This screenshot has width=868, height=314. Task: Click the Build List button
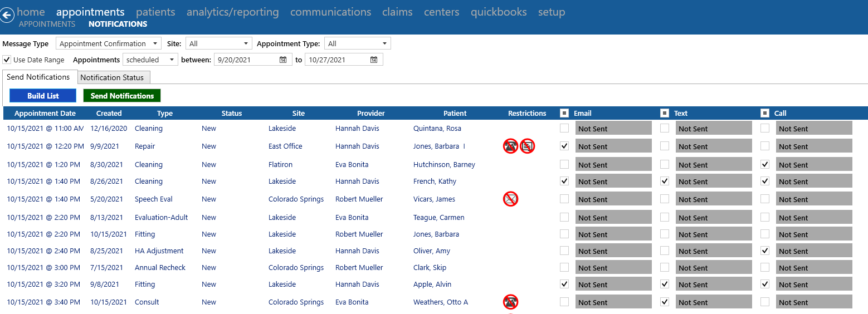(x=43, y=96)
